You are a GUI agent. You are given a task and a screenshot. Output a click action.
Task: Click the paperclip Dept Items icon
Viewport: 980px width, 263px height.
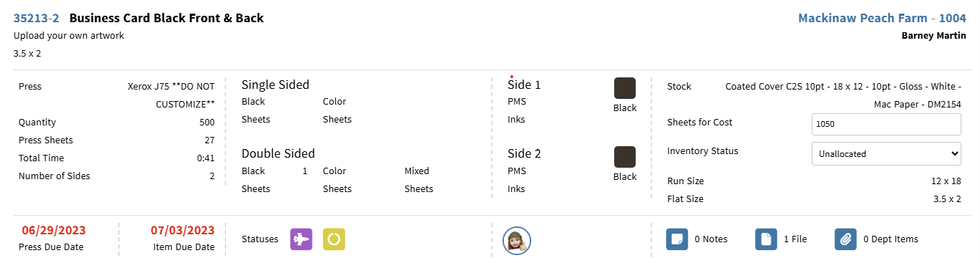[x=845, y=239]
